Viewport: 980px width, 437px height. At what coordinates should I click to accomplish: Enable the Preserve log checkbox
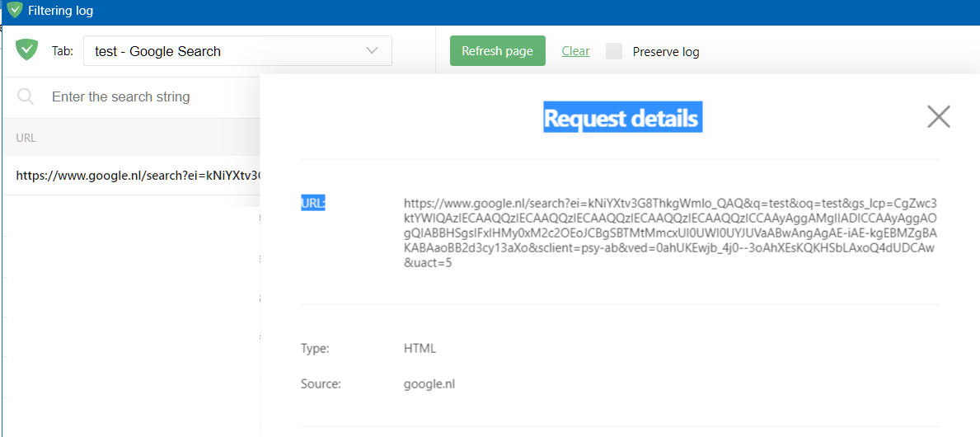coord(614,51)
